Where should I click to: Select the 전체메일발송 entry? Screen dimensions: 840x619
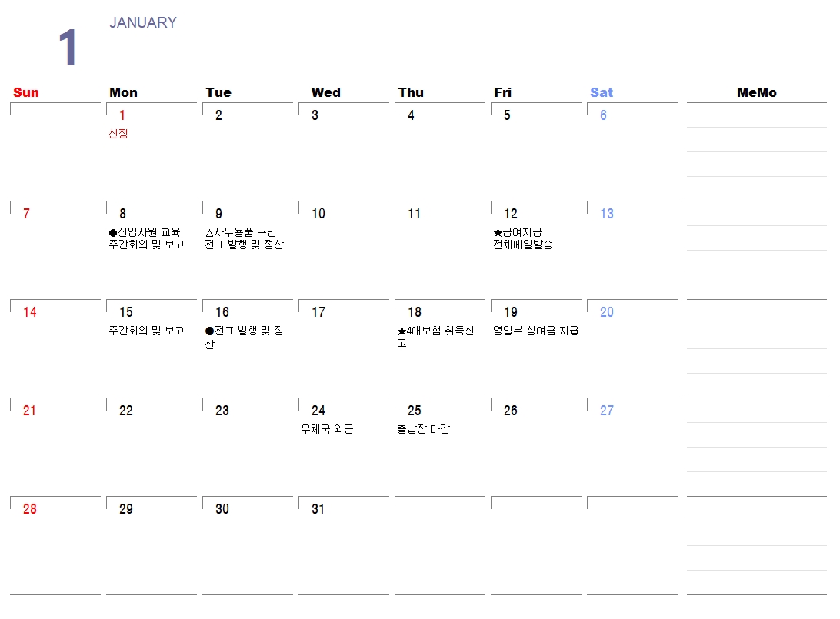[523, 245]
